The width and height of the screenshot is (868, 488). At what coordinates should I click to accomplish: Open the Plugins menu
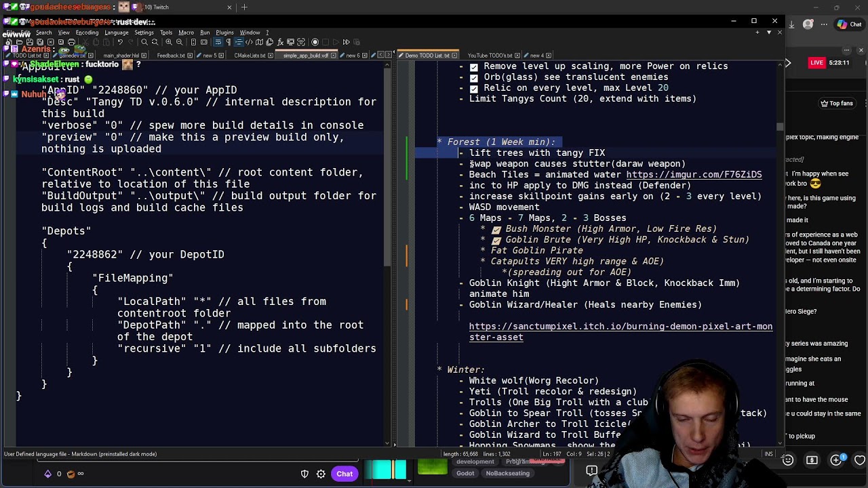point(224,33)
